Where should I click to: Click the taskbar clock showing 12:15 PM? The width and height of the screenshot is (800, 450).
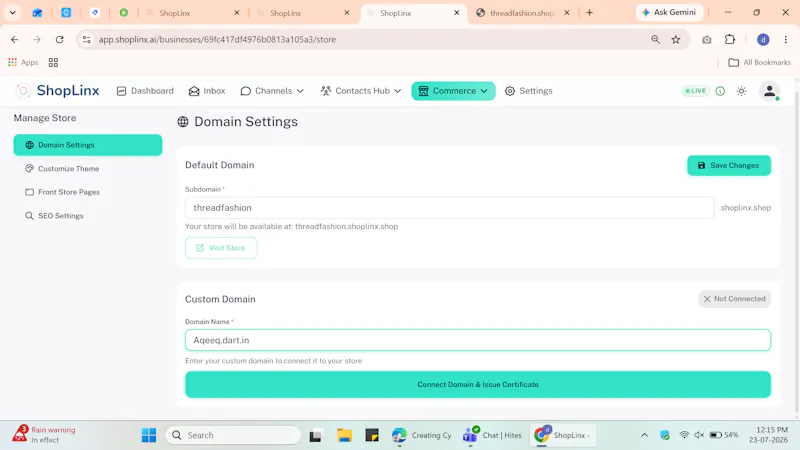click(x=768, y=435)
